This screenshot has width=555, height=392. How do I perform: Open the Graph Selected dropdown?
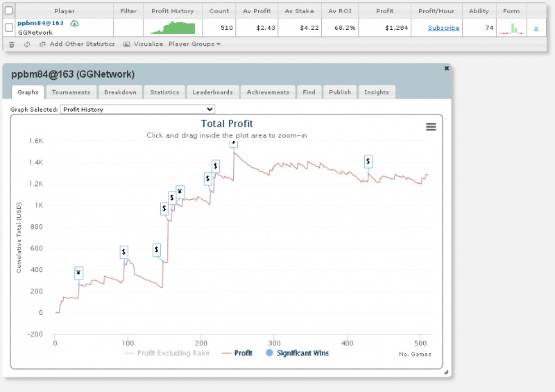tap(137, 109)
